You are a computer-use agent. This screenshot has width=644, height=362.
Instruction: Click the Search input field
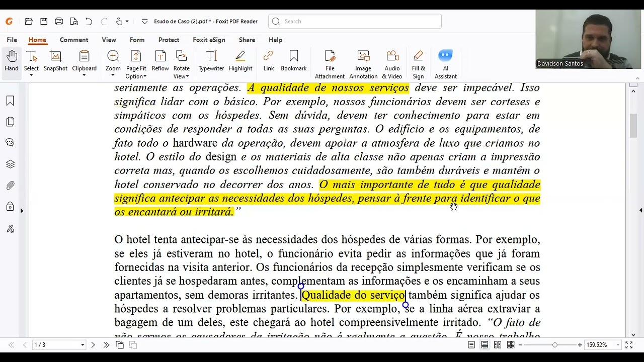355,21
